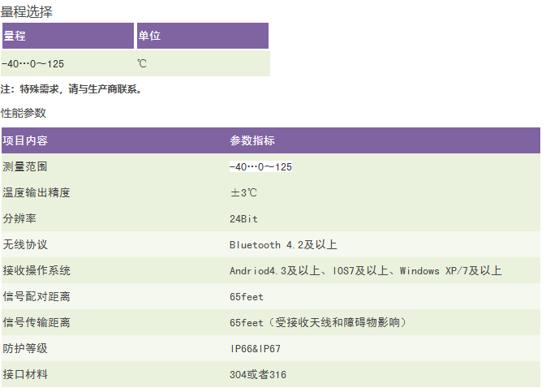Click the 项目内容 column header
The width and height of the screenshot is (546, 392).
point(25,140)
